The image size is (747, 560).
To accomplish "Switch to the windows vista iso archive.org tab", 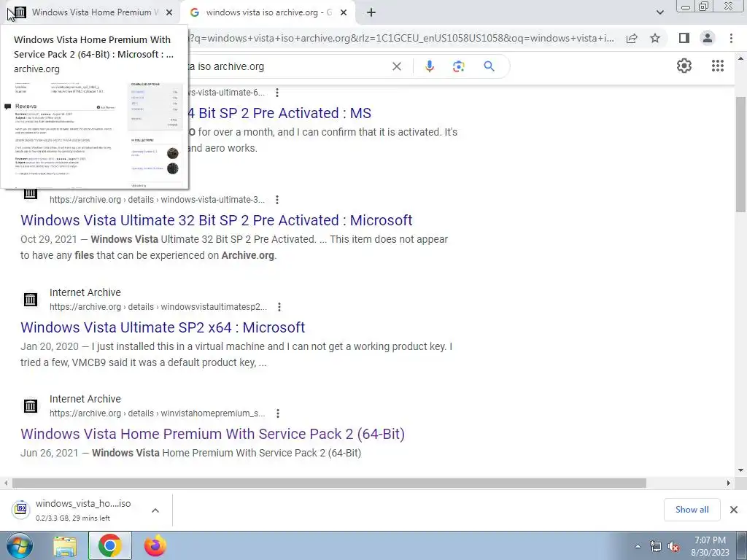I will tap(267, 13).
